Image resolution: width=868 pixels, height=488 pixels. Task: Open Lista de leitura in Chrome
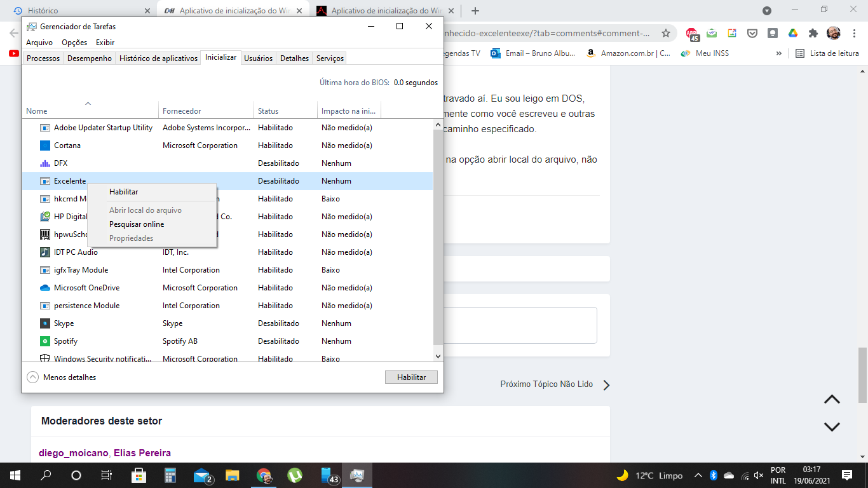point(827,53)
